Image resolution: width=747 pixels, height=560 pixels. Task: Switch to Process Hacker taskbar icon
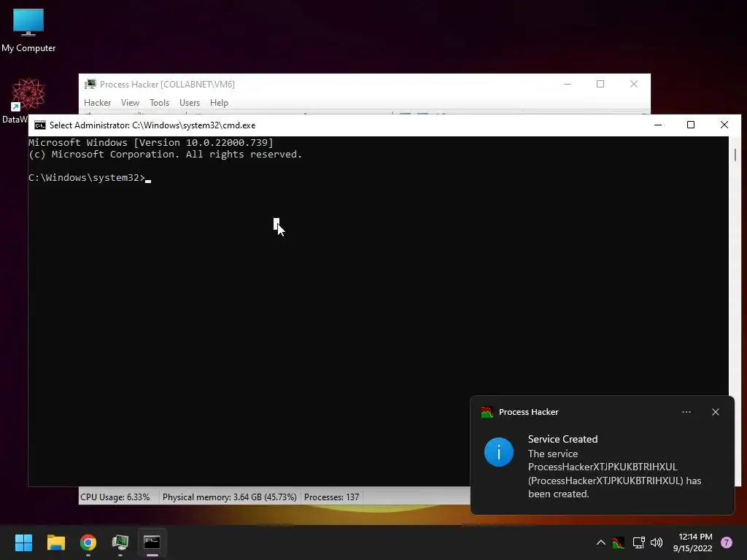[x=120, y=542]
